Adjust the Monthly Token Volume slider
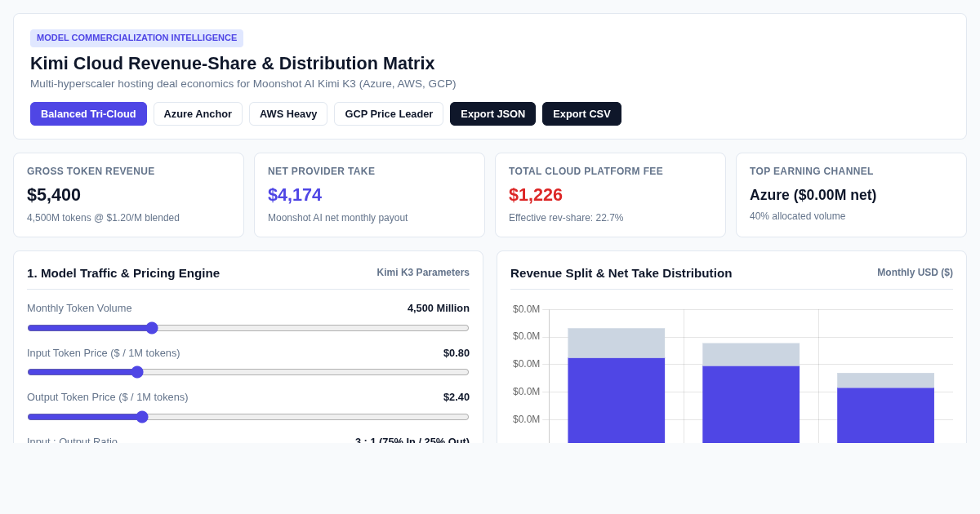Image resolution: width=980 pixels, height=514 pixels. [x=248, y=328]
